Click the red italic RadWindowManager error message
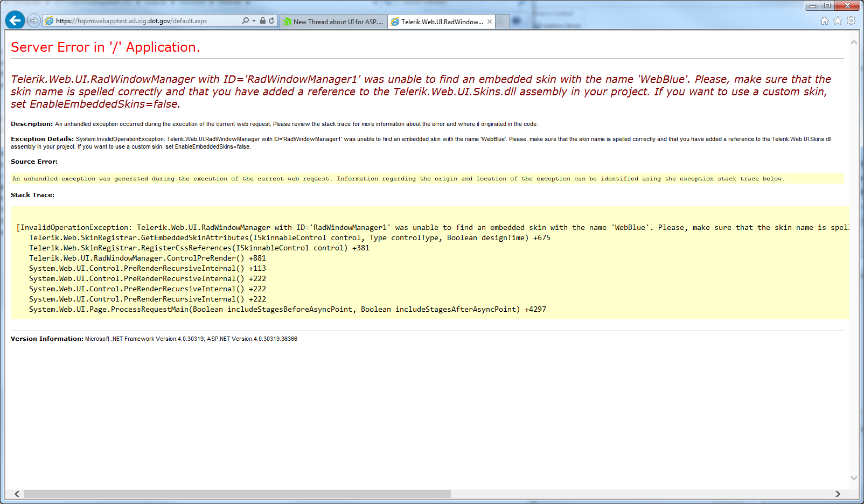The width and height of the screenshot is (864, 504). (x=421, y=92)
